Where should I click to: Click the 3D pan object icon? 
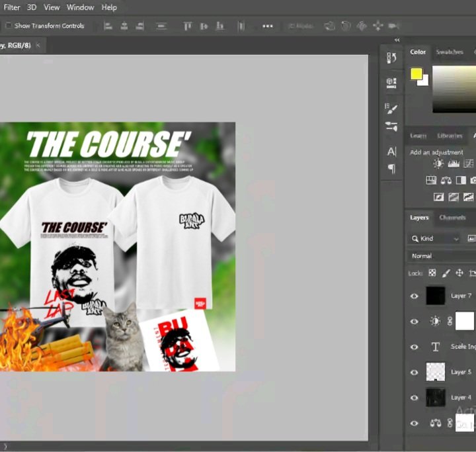pyautogui.click(x=362, y=26)
